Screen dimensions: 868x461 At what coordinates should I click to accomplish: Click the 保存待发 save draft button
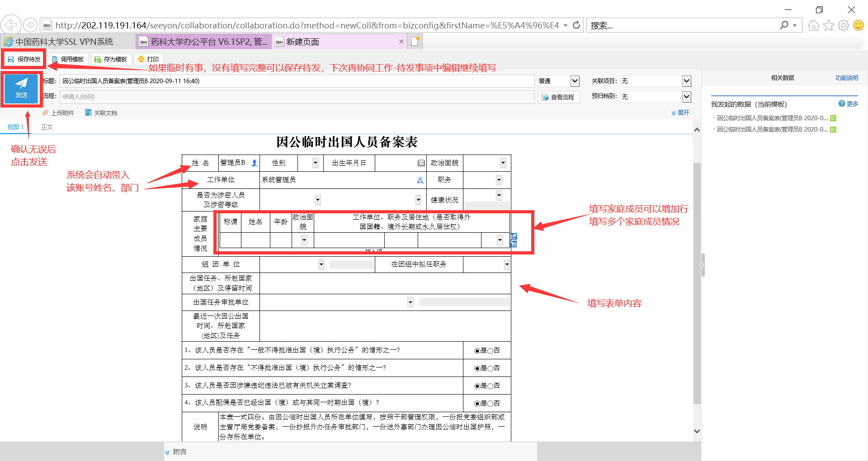(24, 59)
